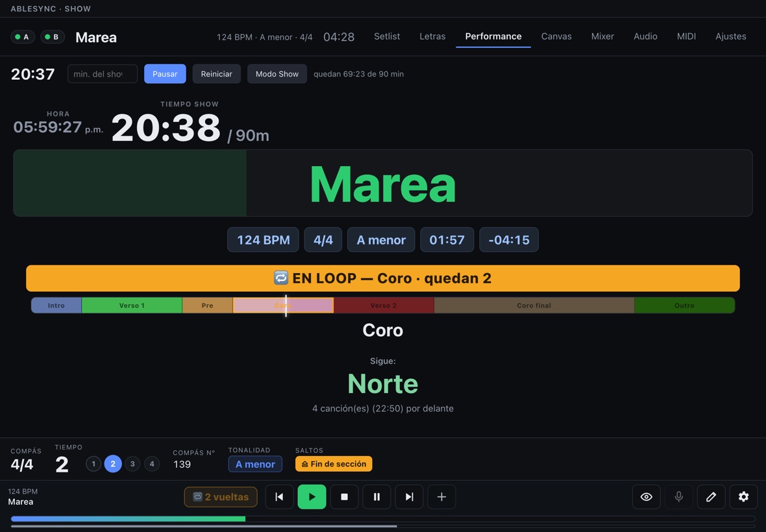Toggle the microphone icon
The width and height of the screenshot is (766, 532).
tap(678, 497)
